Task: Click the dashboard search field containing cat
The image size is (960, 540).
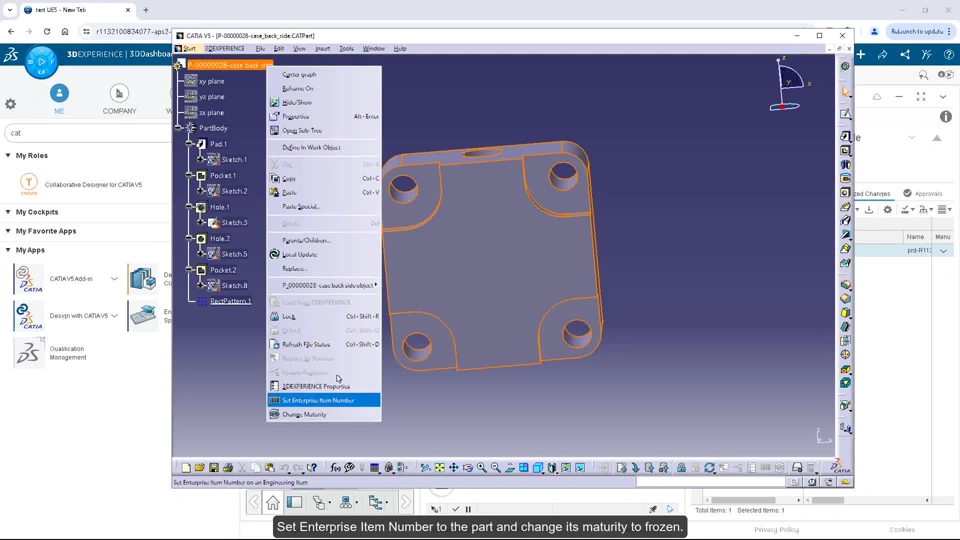Action: (87, 133)
